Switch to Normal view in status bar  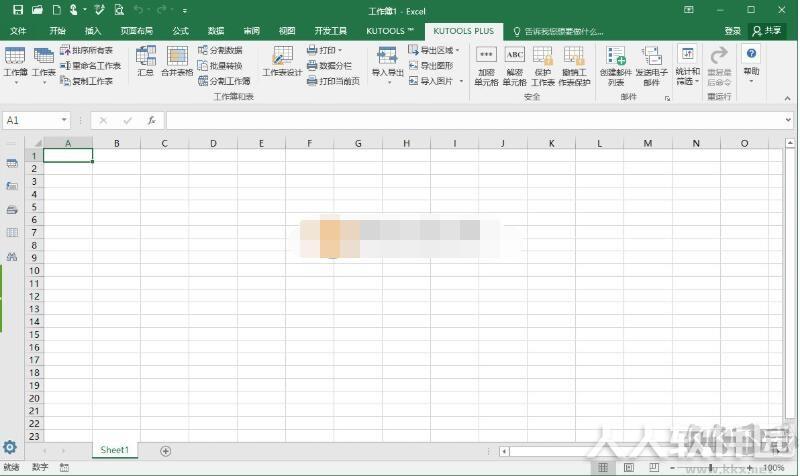(x=603, y=467)
